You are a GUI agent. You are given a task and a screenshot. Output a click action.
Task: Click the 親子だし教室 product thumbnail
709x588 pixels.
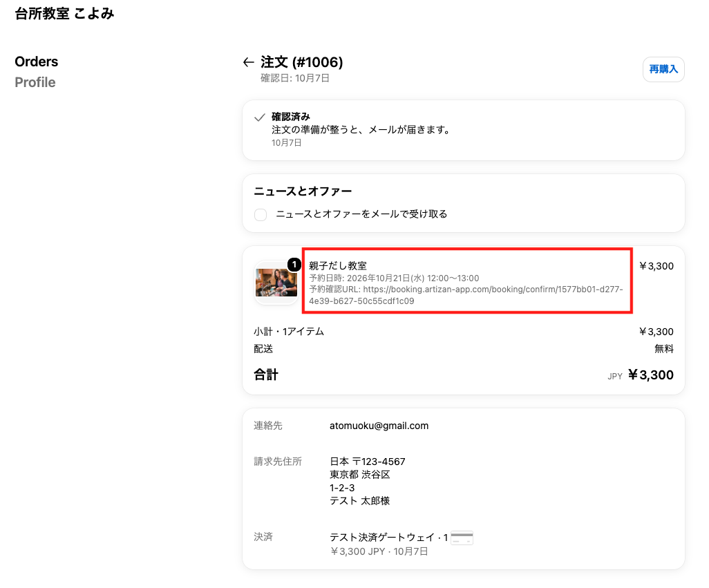pos(276,283)
